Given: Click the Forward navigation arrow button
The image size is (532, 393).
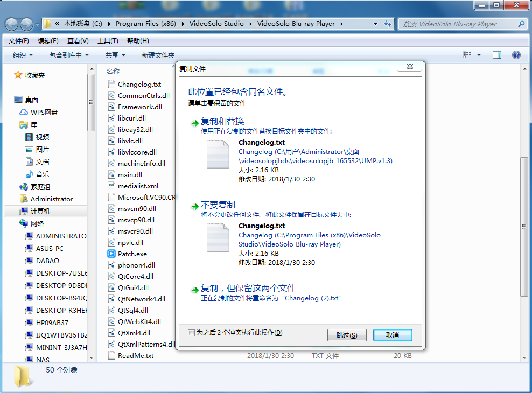Looking at the screenshot, I should [27, 24].
